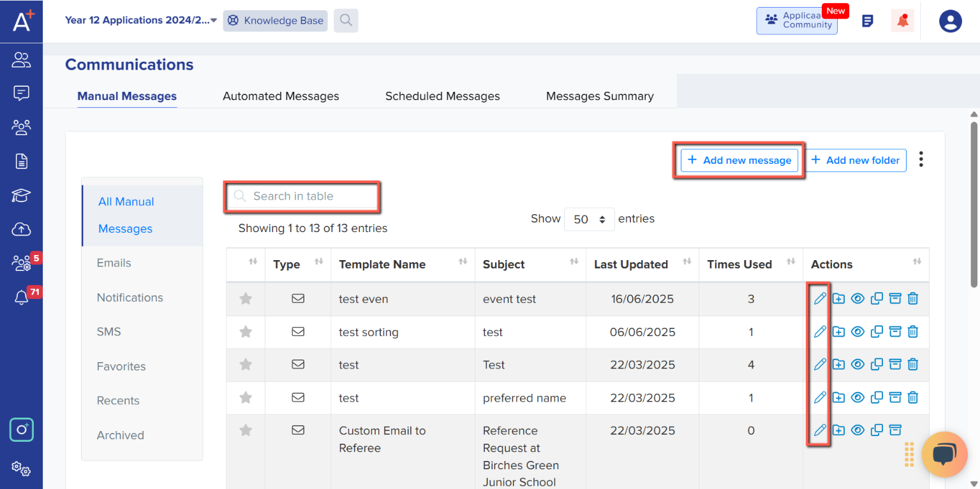Open Applicaa Community button
This screenshot has height=489, width=980.
(798, 20)
